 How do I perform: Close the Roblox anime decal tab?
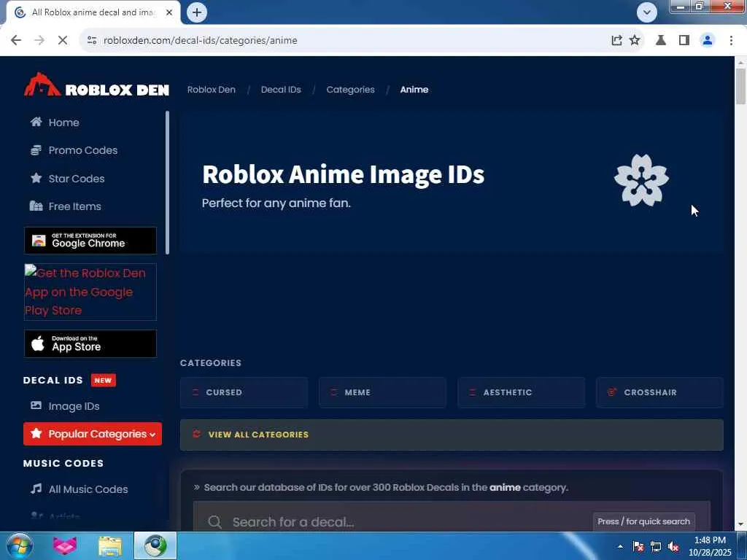pos(169,12)
